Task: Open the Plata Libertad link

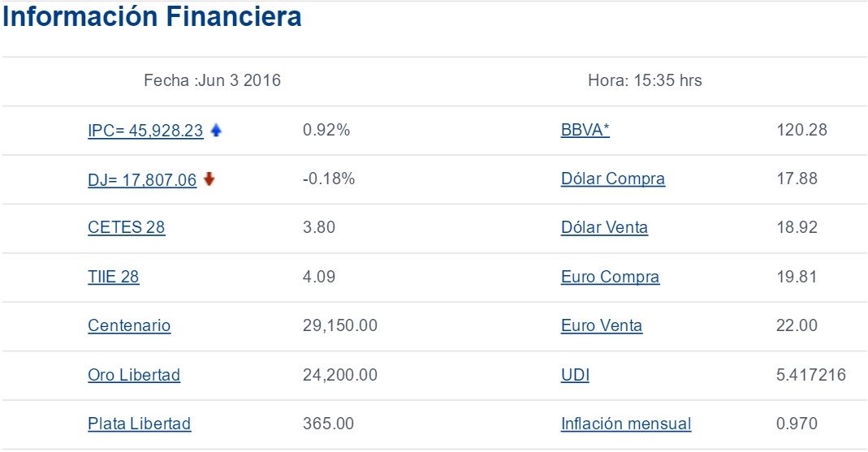Action: 139,424
